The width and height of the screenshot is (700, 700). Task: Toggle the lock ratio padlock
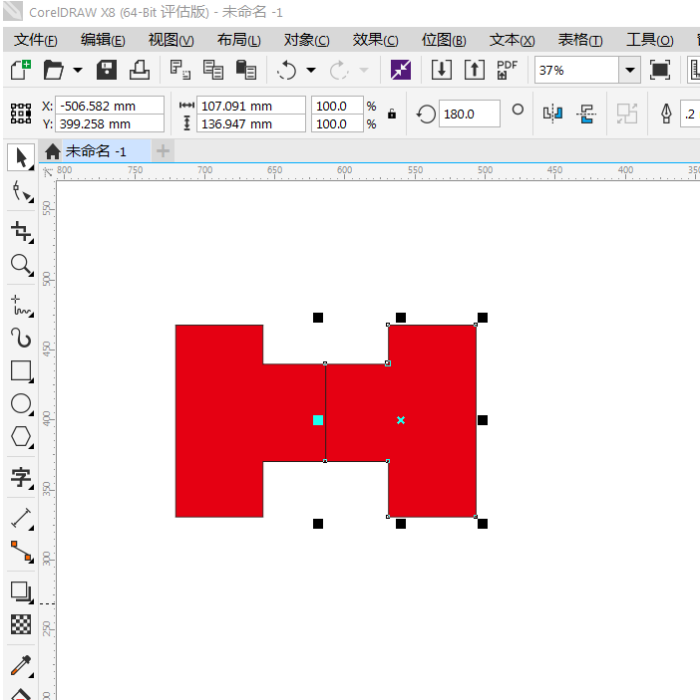click(x=392, y=114)
